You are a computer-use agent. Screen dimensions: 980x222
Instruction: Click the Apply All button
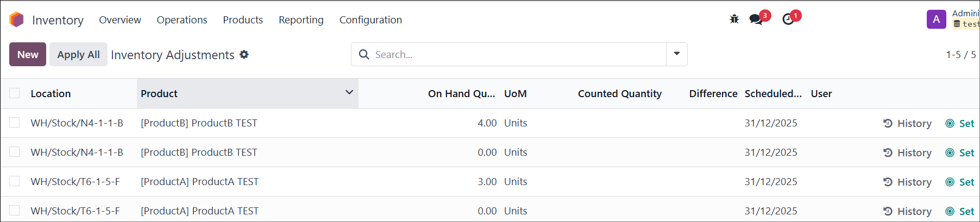78,54
